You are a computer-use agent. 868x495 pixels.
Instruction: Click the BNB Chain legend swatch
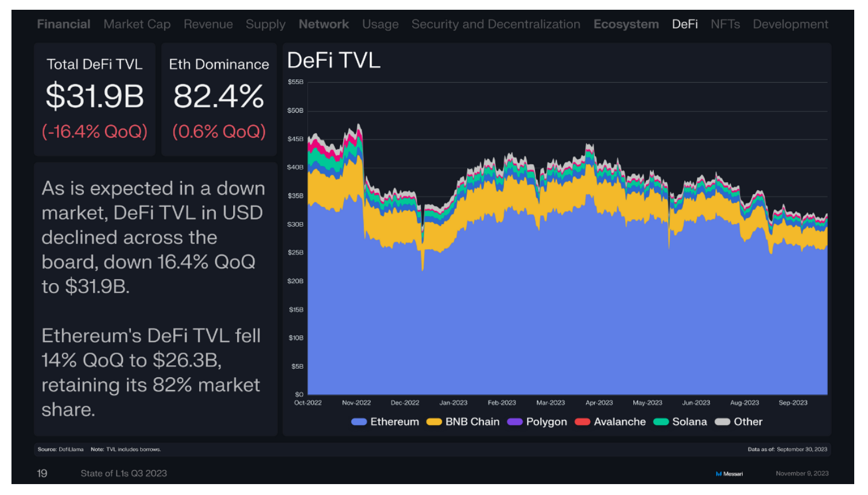click(x=434, y=421)
